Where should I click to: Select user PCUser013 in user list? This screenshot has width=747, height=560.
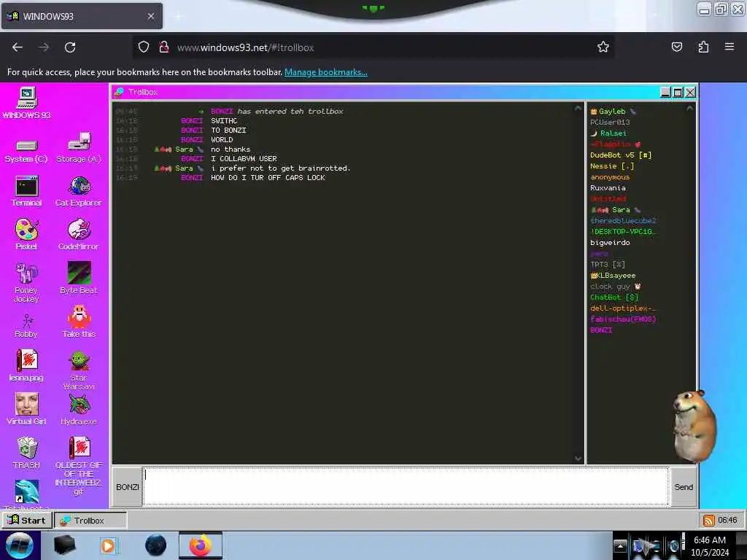[x=610, y=122]
